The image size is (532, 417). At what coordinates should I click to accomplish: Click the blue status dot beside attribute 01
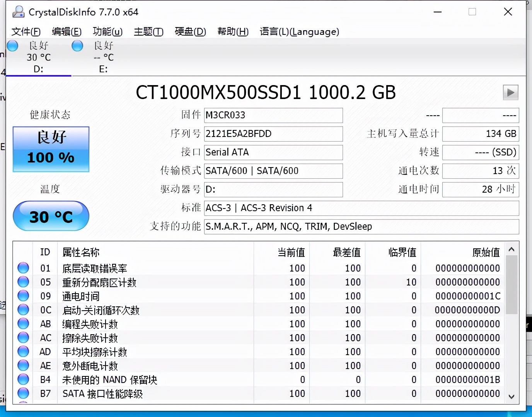coord(23,267)
